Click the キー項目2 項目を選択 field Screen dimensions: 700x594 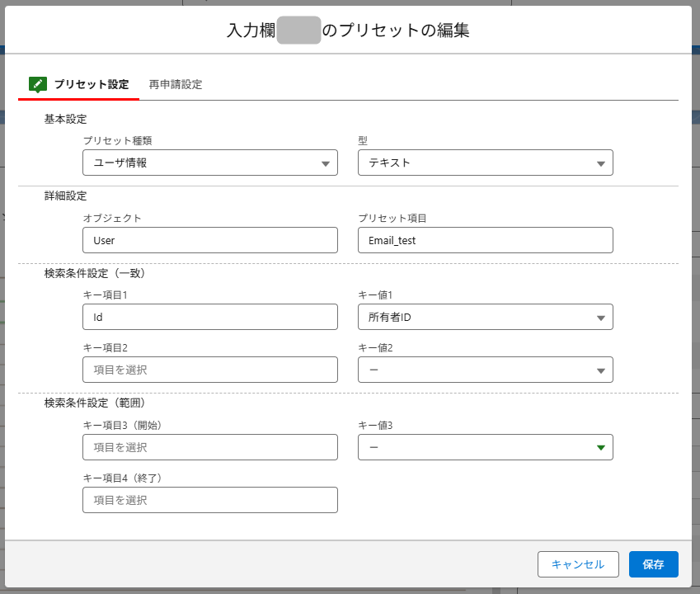pyautogui.click(x=210, y=370)
